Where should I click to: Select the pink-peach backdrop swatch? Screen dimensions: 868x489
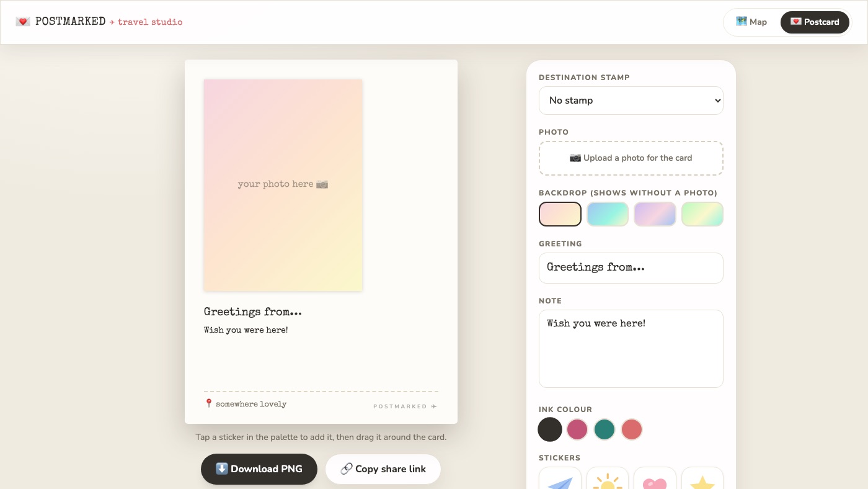(x=560, y=214)
